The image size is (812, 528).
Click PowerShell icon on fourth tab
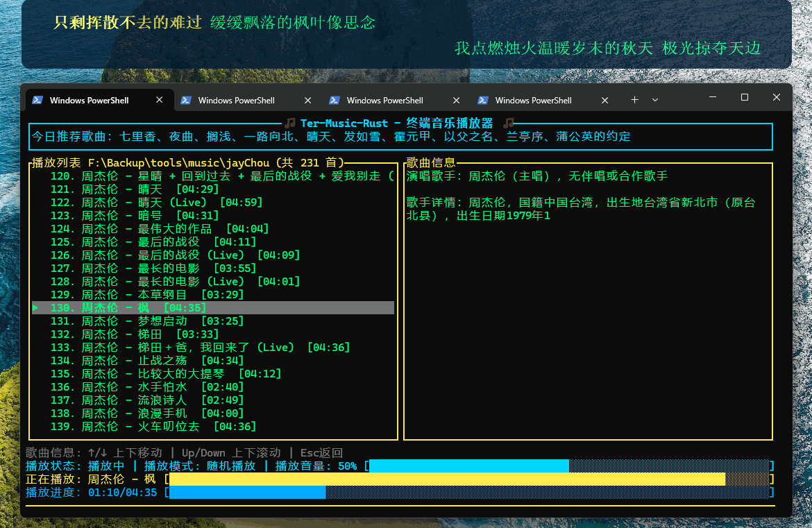click(483, 101)
